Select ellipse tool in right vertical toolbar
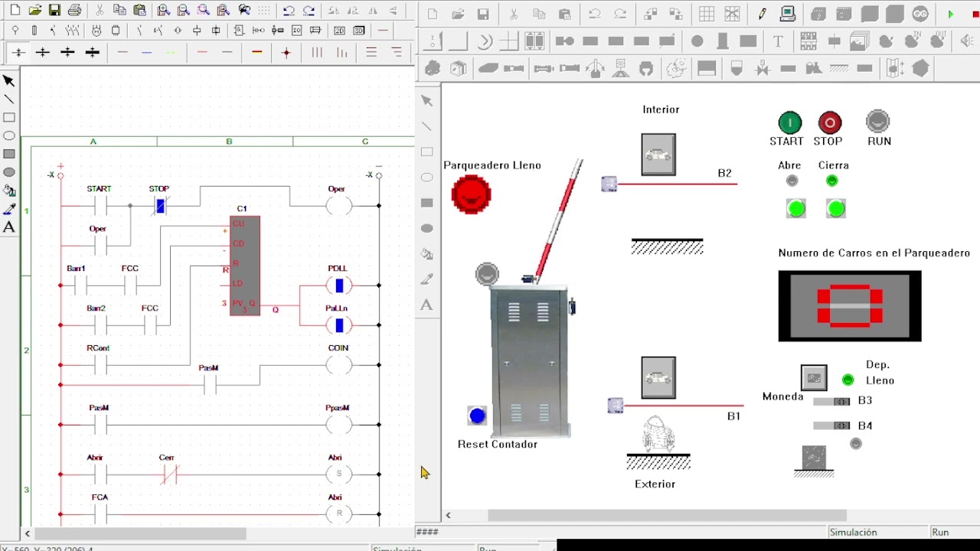The image size is (980, 551). [x=427, y=178]
